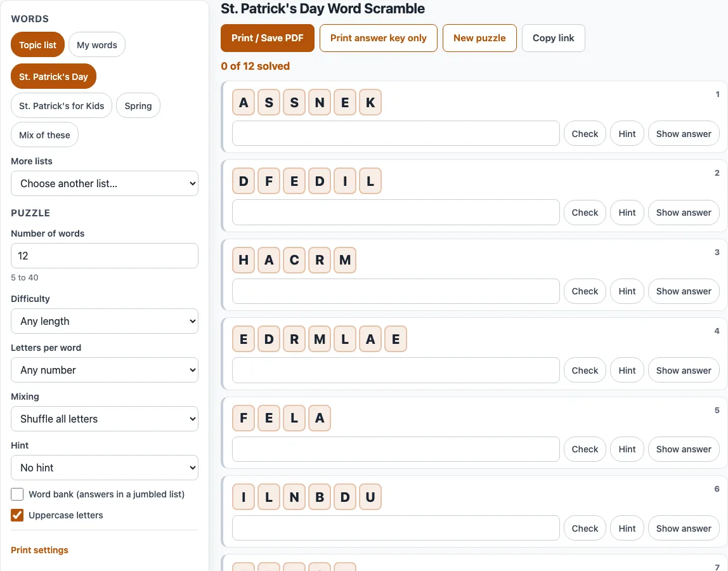
Task: Click the Print / Save PDF button
Action: coord(268,38)
